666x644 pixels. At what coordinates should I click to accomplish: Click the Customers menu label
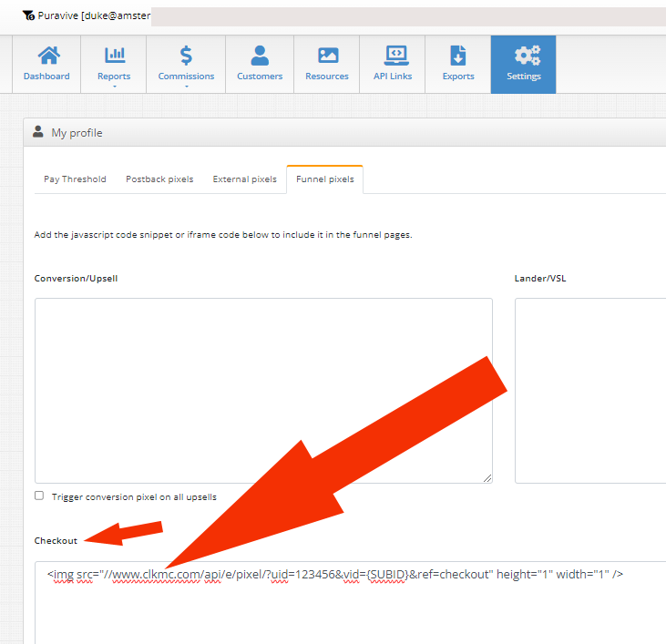tap(260, 76)
